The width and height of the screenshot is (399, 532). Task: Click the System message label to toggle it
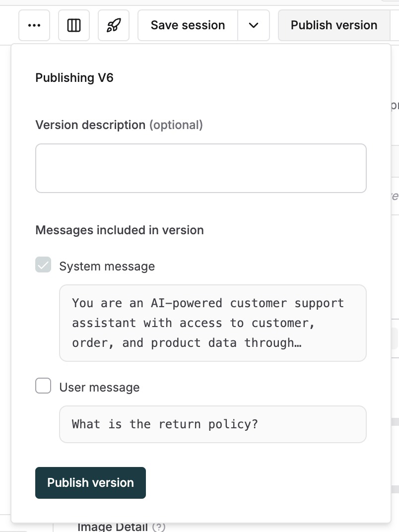point(107,266)
